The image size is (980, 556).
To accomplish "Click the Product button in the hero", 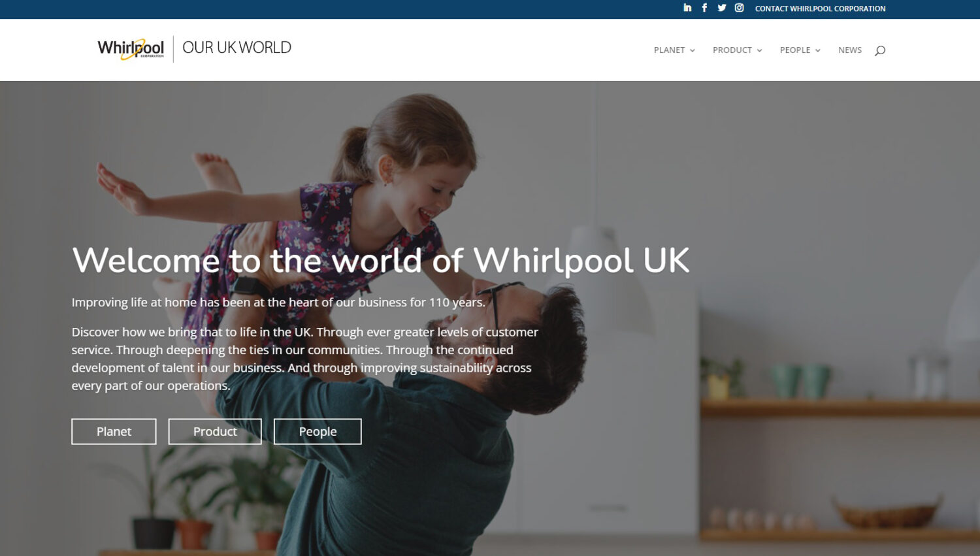I will click(214, 431).
